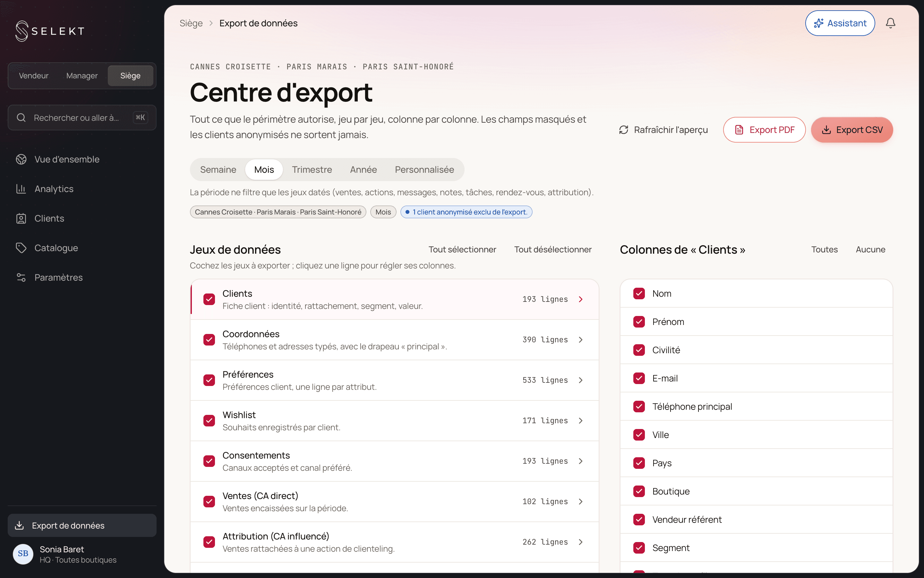The width and height of the screenshot is (924, 578).
Task: Click Aucune to clear columns
Action: [x=870, y=250]
